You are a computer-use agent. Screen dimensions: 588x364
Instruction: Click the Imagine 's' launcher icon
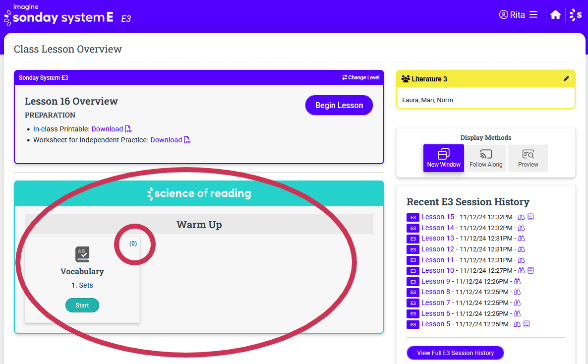(576, 15)
